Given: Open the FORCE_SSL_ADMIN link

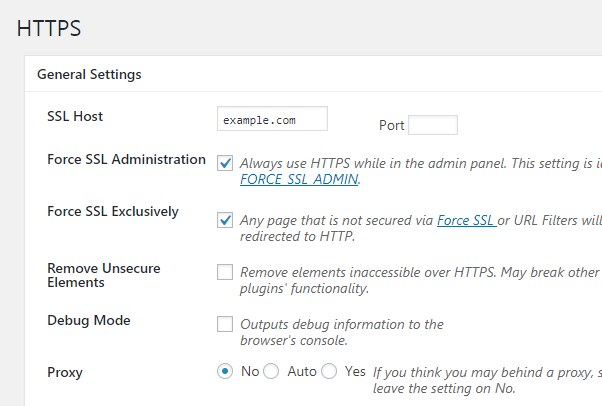Looking at the screenshot, I should coord(299,179).
